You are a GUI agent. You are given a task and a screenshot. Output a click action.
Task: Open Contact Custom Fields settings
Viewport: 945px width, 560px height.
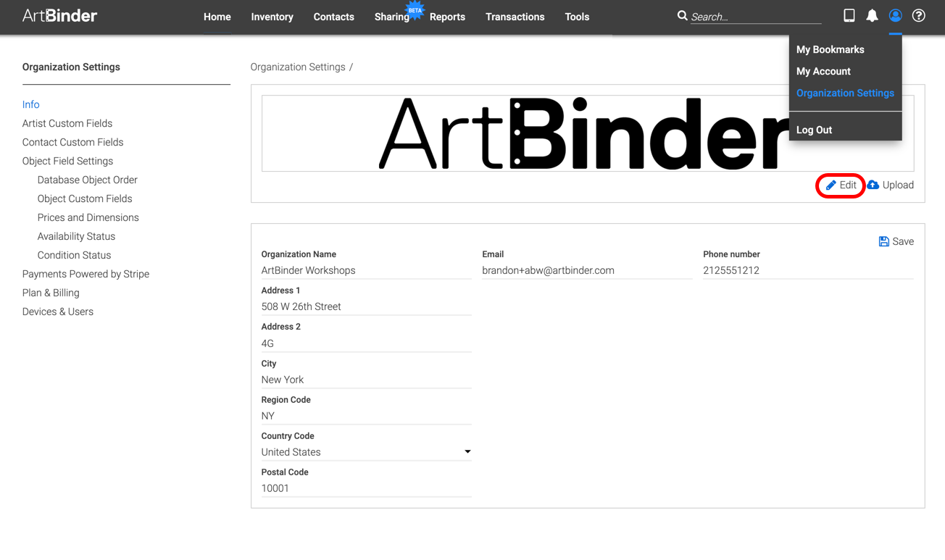72,142
